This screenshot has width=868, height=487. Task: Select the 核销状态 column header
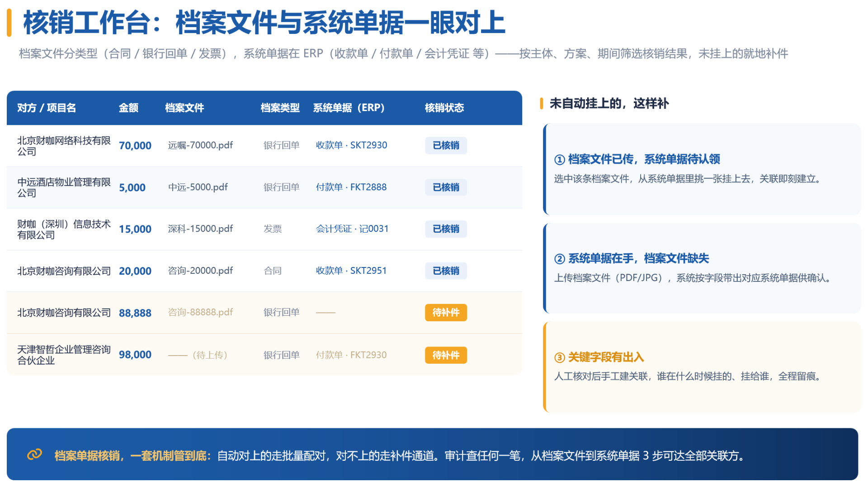click(x=444, y=108)
